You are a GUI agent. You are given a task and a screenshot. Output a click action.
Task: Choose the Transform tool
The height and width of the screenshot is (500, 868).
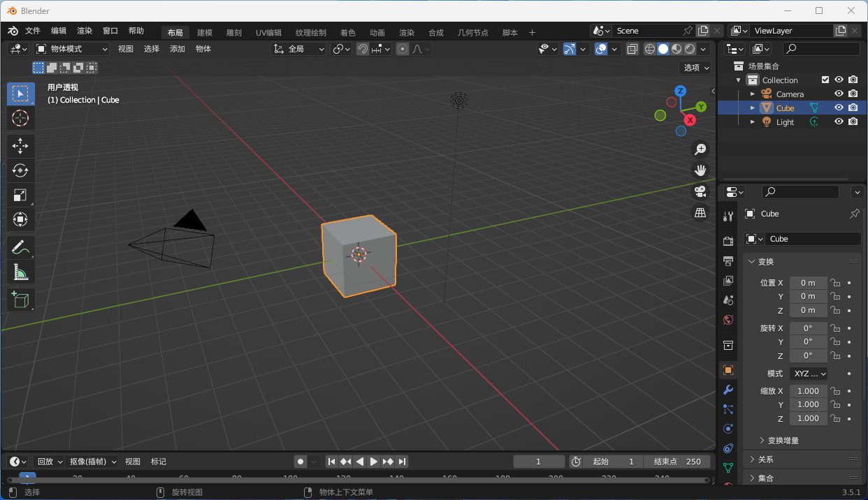click(20, 220)
